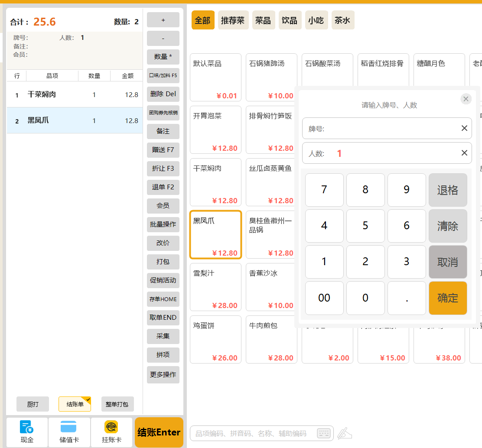The width and height of the screenshot is (482, 448).
Task: Increase quantity with the + button
Action: [163, 19]
